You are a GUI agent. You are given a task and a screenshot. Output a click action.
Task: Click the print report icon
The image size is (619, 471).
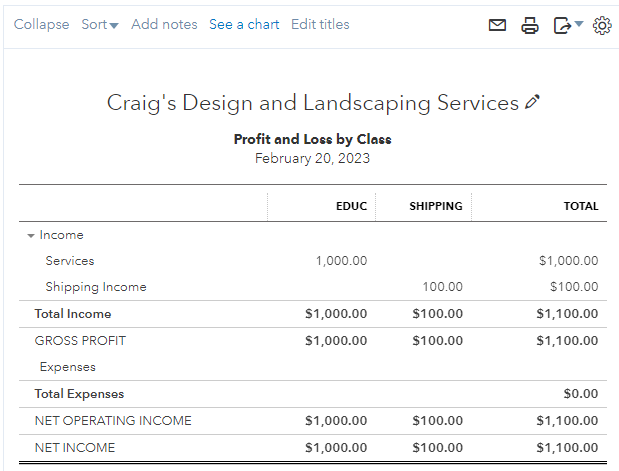point(530,25)
